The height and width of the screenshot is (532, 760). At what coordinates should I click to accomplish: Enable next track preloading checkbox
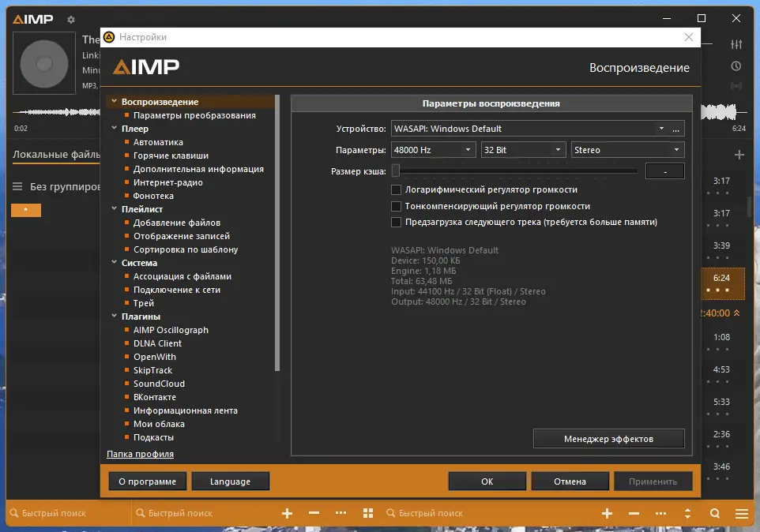pos(396,222)
